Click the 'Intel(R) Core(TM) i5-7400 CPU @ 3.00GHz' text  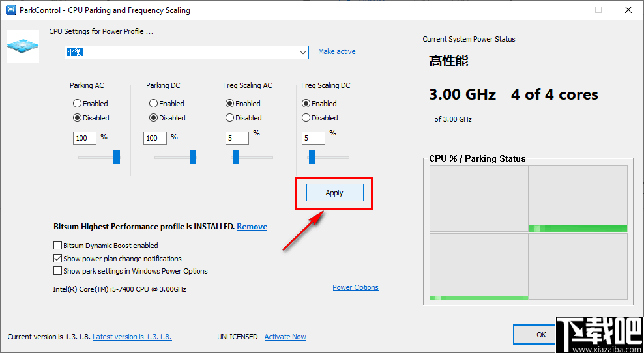119,289
